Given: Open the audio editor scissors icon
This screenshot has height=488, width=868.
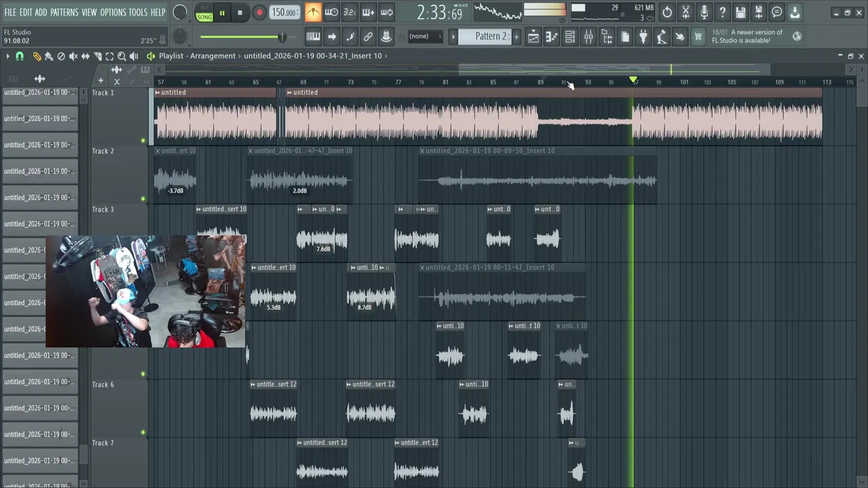Looking at the screenshot, I should point(686,12).
